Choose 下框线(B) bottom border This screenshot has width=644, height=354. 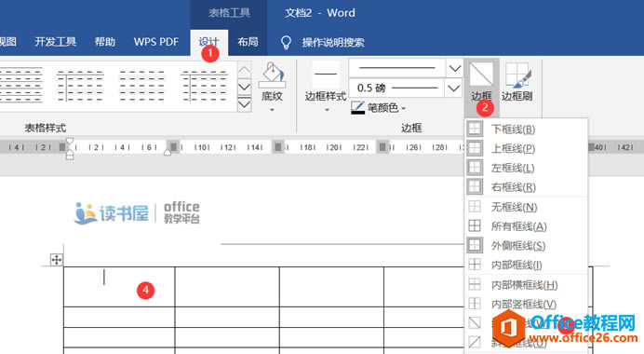527,129
